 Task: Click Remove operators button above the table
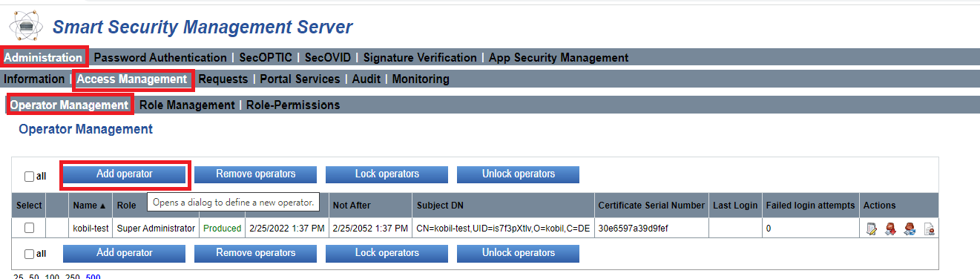tap(255, 174)
